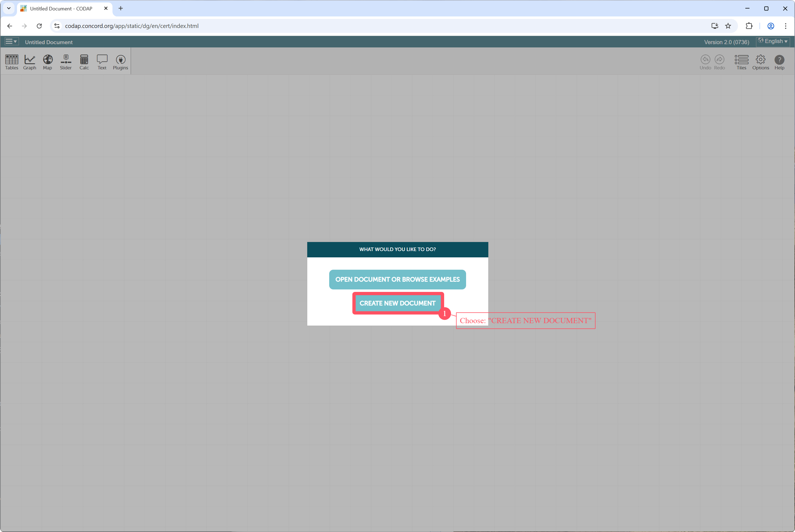The image size is (795, 532).
Task: Open the Options gear menu
Action: [760, 62]
